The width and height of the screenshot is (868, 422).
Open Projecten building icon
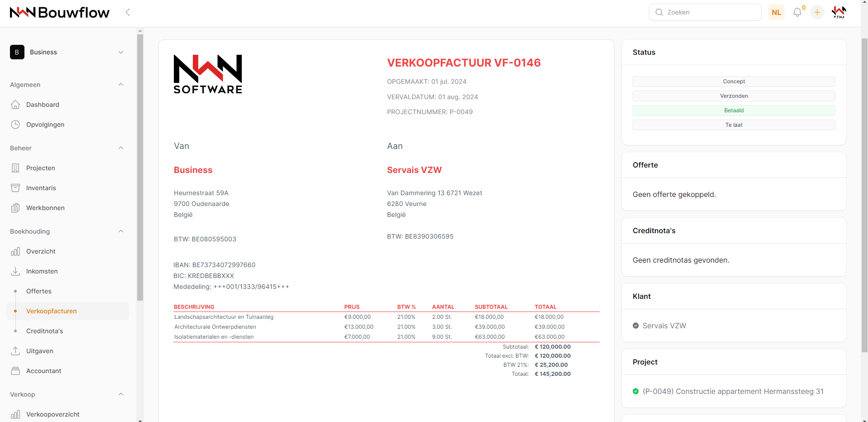(15, 168)
